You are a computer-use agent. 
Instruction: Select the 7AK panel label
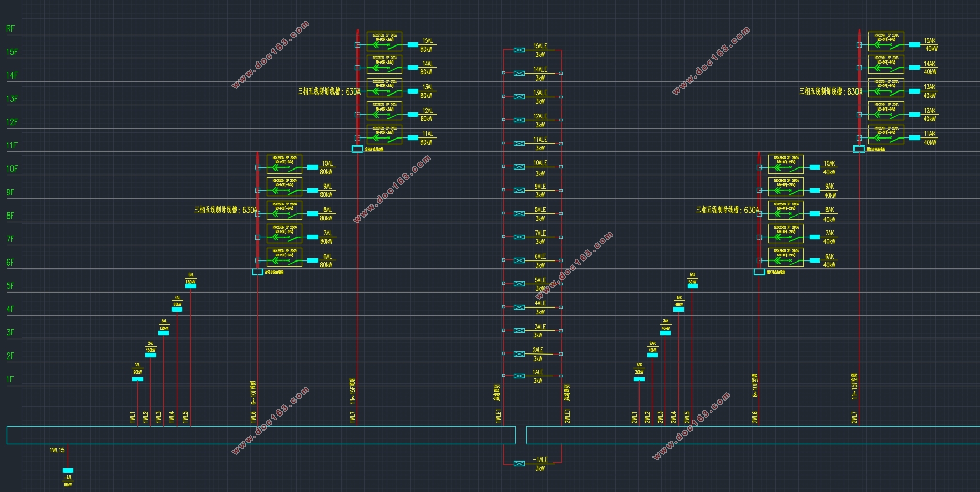[x=829, y=233]
